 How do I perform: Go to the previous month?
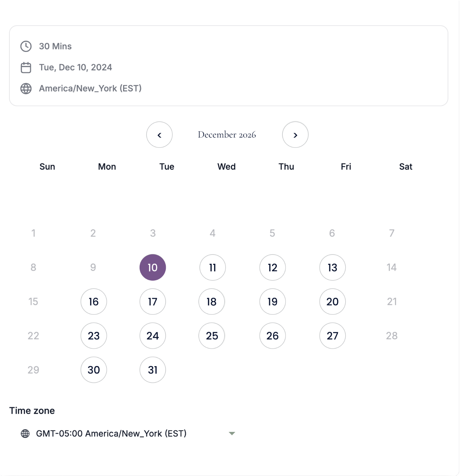coord(159,135)
